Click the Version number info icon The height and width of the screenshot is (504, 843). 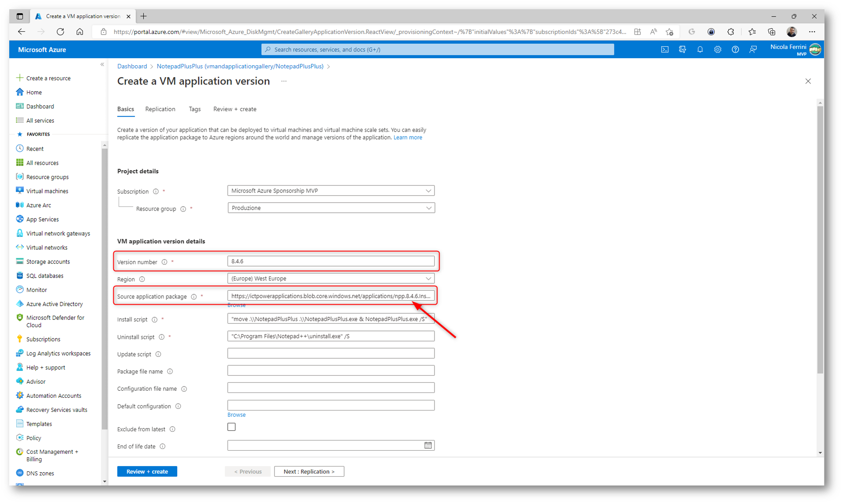[x=164, y=262]
